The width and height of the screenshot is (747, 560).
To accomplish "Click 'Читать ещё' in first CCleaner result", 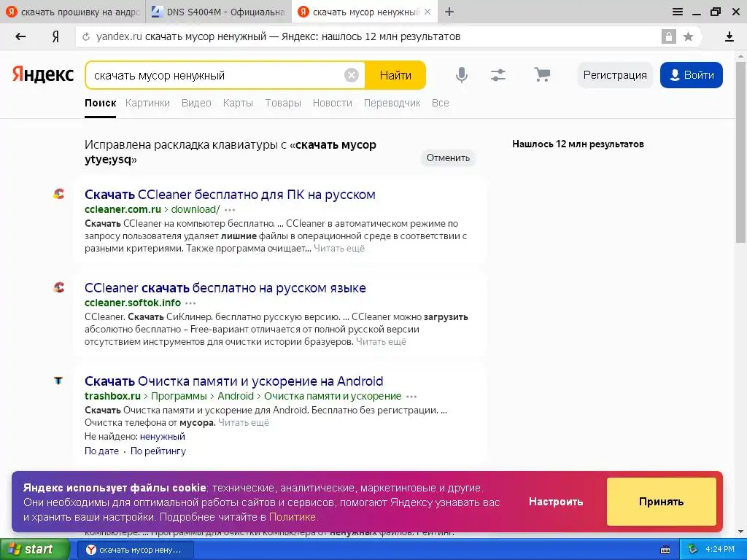I will (x=339, y=248).
